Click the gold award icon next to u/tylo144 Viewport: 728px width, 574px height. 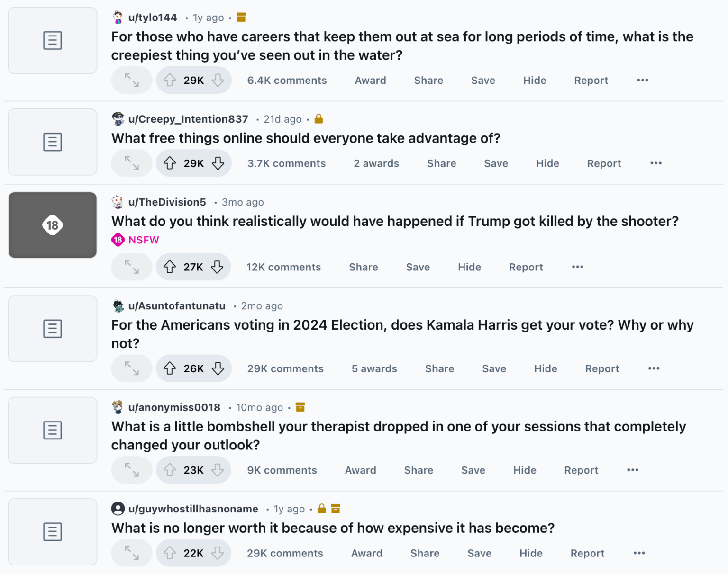tap(241, 17)
